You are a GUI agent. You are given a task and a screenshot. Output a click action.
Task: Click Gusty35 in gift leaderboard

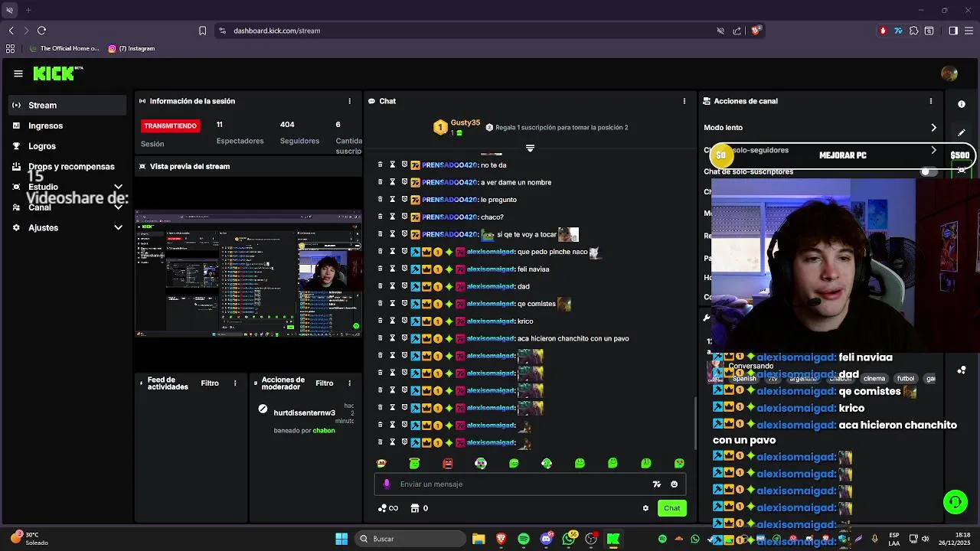coord(465,122)
